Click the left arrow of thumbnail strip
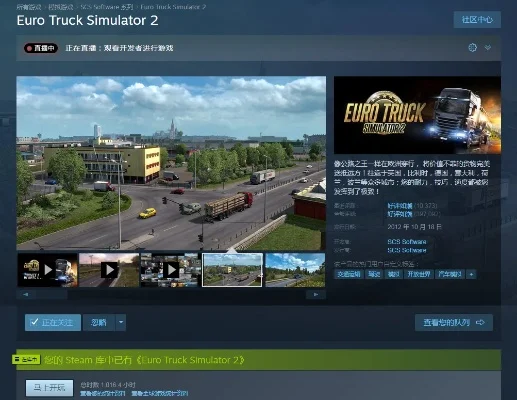The width and height of the screenshot is (517, 400). [26, 294]
